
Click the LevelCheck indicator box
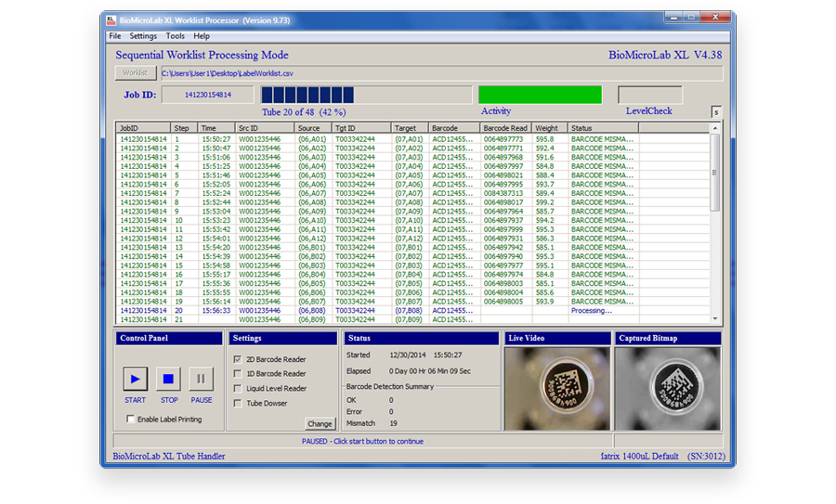pyautogui.click(x=650, y=95)
